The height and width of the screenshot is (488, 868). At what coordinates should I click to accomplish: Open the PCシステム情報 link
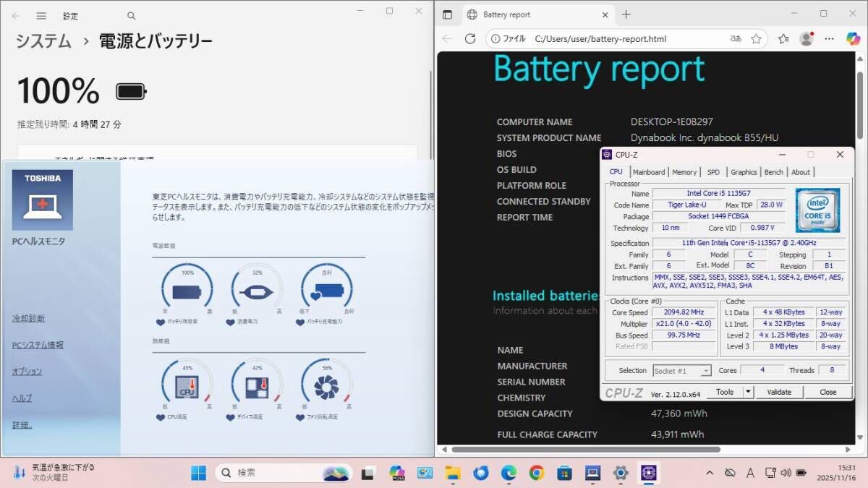point(38,345)
